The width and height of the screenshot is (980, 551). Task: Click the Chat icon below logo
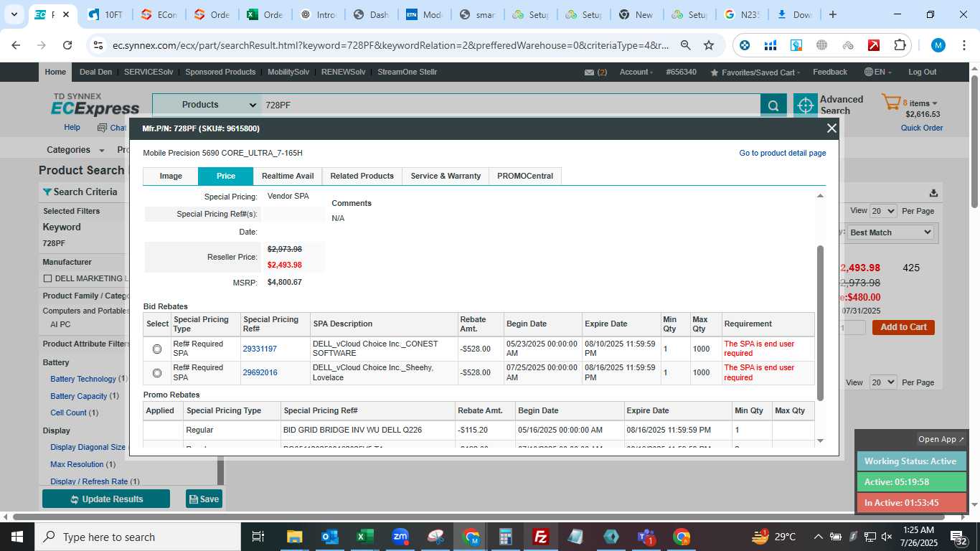pyautogui.click(x=102, y=128)
